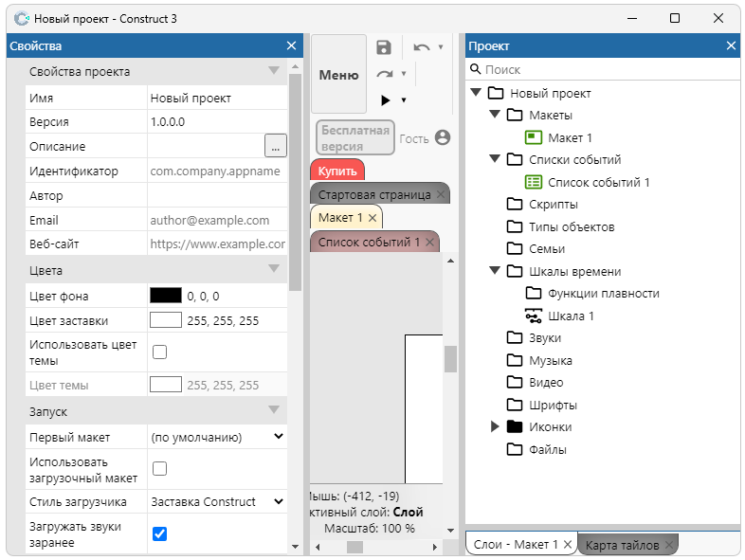Enable Использовать загрузочный макет checkbox
Screen dimensions: 745x560
(x=159, y=469)
